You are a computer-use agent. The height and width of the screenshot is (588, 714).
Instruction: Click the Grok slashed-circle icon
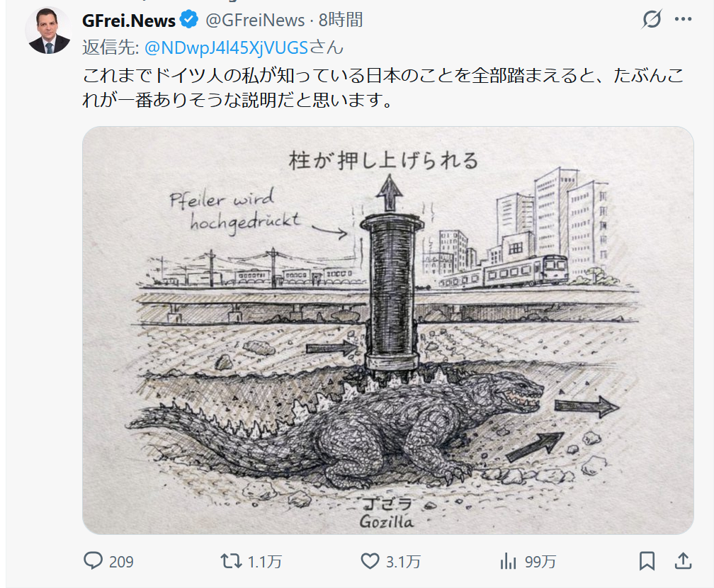coord(652,20)
